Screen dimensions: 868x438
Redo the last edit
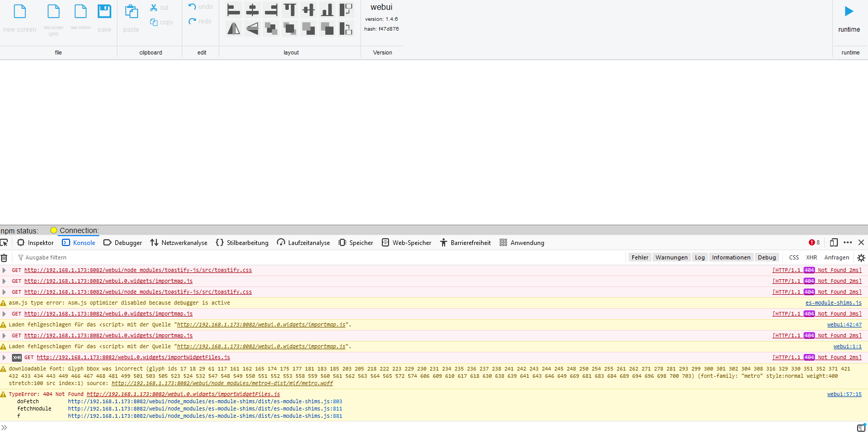(x=200, y=21)
